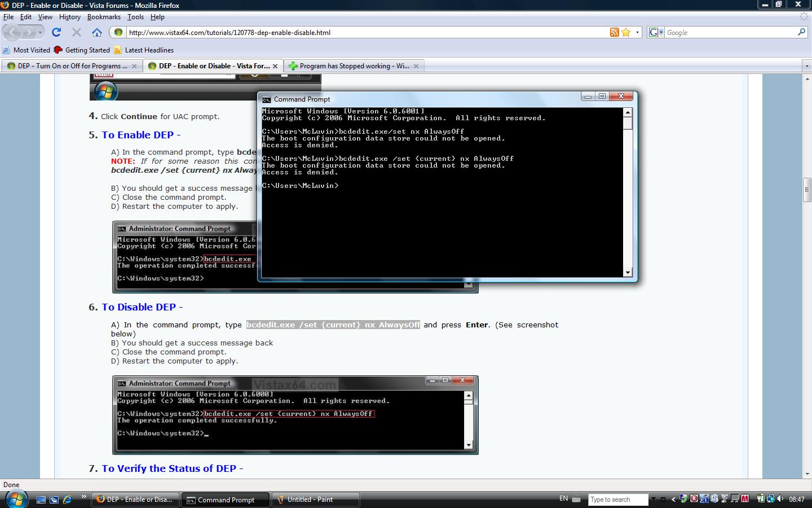This screenshot has height=508, width=812.
Task: Open the list all tabs dropdown
Action: tap(806, 66)
